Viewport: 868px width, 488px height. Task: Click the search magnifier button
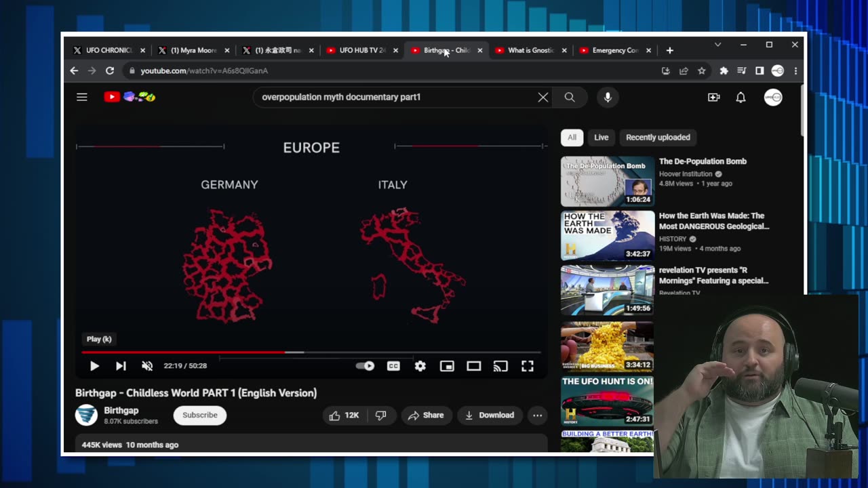(570, 97)
